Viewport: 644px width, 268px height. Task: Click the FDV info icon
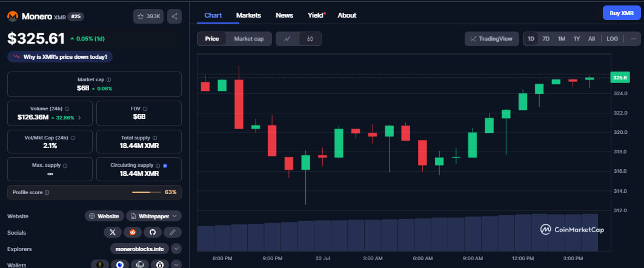pyautogui.click(x=145, y=109)
